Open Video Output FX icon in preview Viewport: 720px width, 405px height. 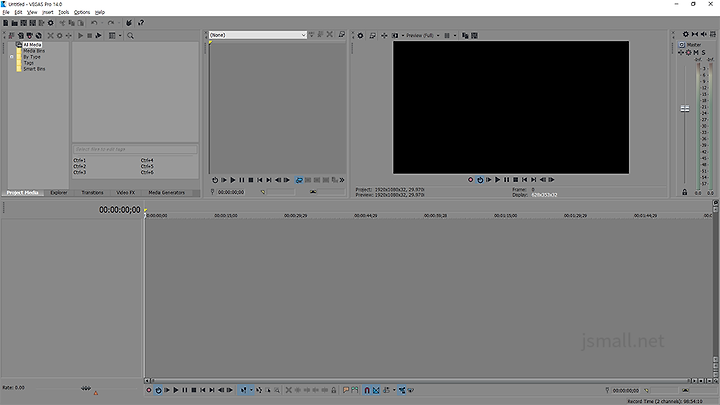pos(384,35)
